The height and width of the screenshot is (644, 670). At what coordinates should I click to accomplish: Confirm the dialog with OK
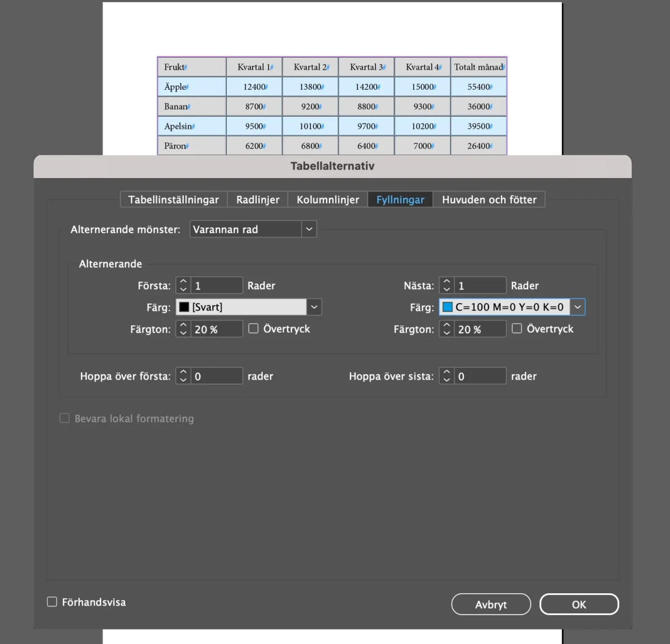[x=579, y=604]
